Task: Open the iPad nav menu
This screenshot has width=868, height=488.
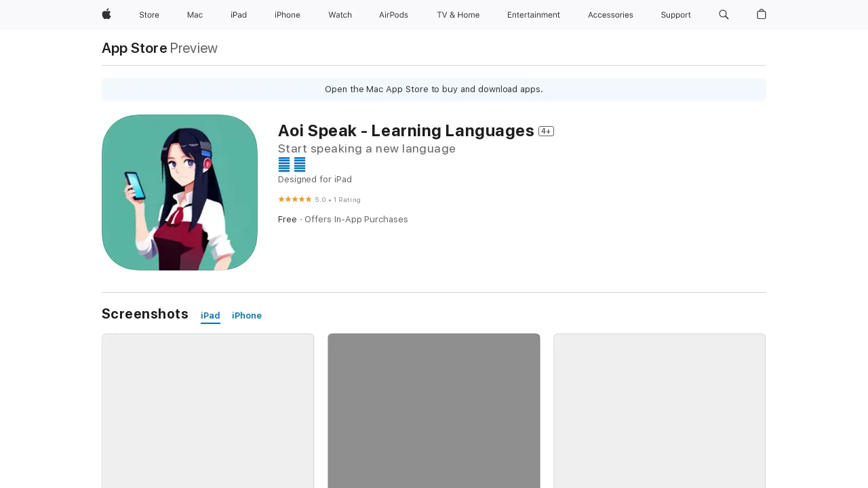Action: (239, 15)
